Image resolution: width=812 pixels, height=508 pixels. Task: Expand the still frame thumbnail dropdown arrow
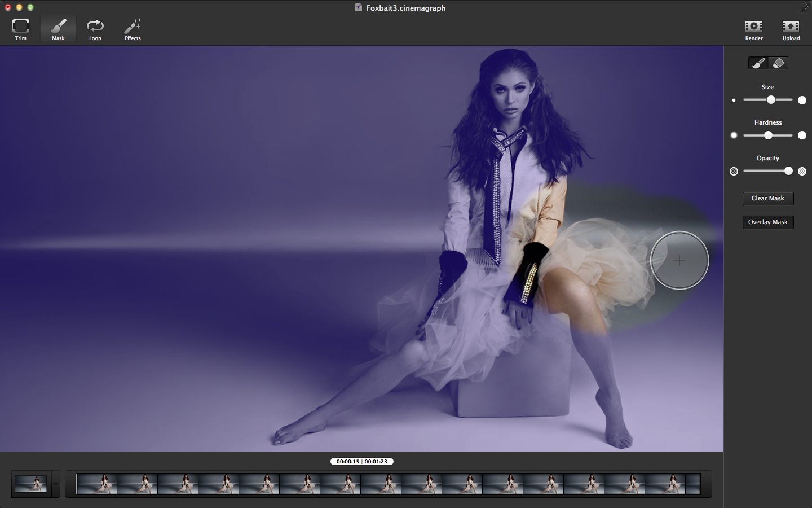pos(55,484)
